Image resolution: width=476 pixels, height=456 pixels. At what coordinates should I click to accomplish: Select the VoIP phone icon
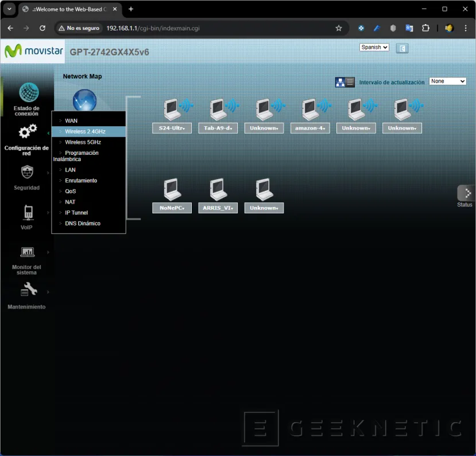point(28,212)
